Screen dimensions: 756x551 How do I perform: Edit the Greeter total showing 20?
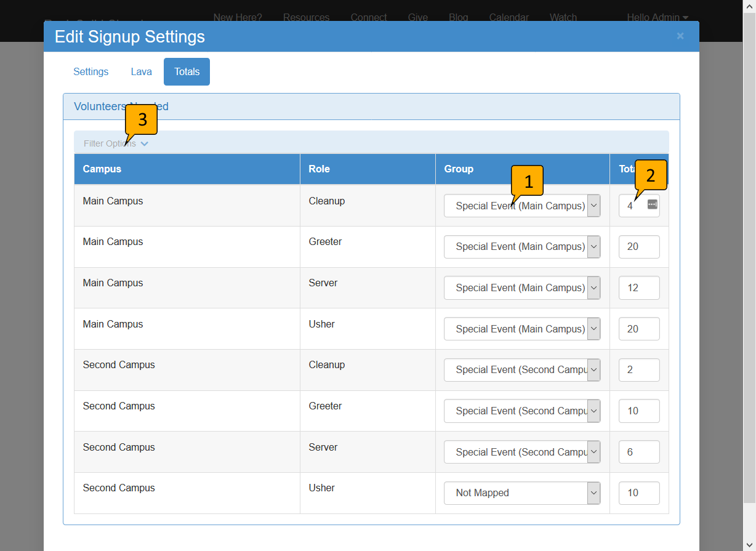point(638,246)
